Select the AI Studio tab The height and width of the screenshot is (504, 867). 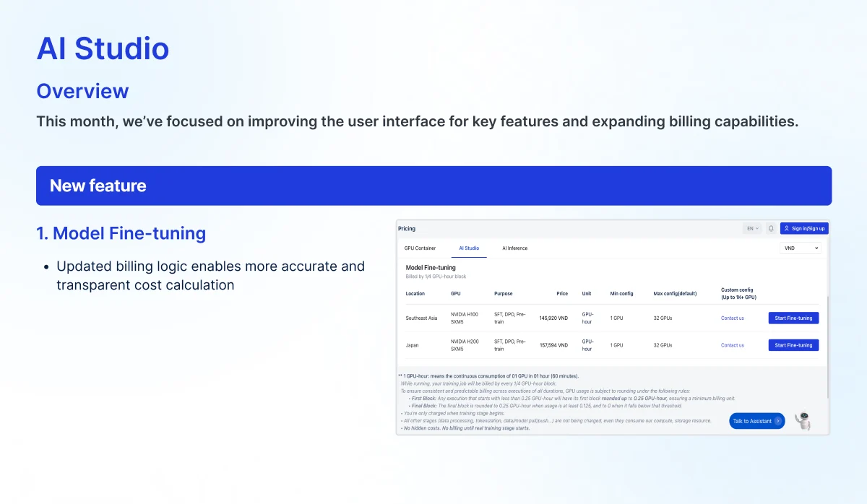click(x=469, y=248)
